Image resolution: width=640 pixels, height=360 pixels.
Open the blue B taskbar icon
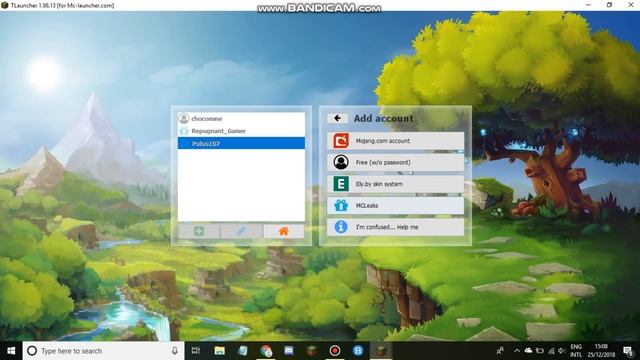pos(358,351)
